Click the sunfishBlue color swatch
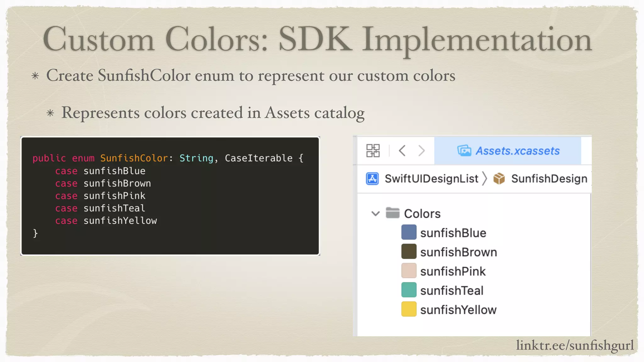 (409, 232)
